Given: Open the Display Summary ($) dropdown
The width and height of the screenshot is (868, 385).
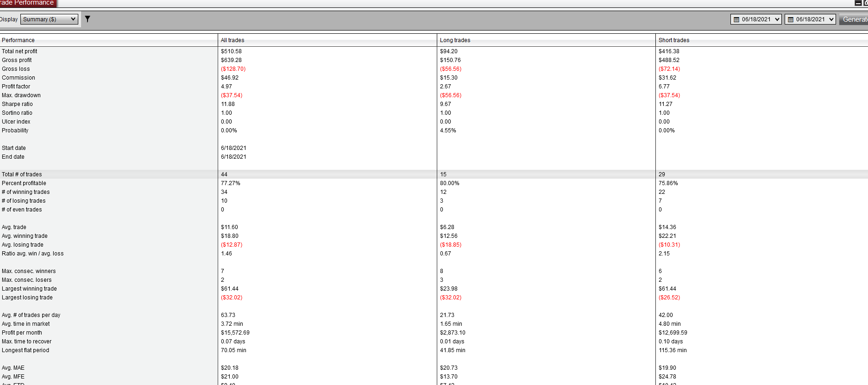Looking at the screenshot, I should pyautogui.click(x=50, y=19).
